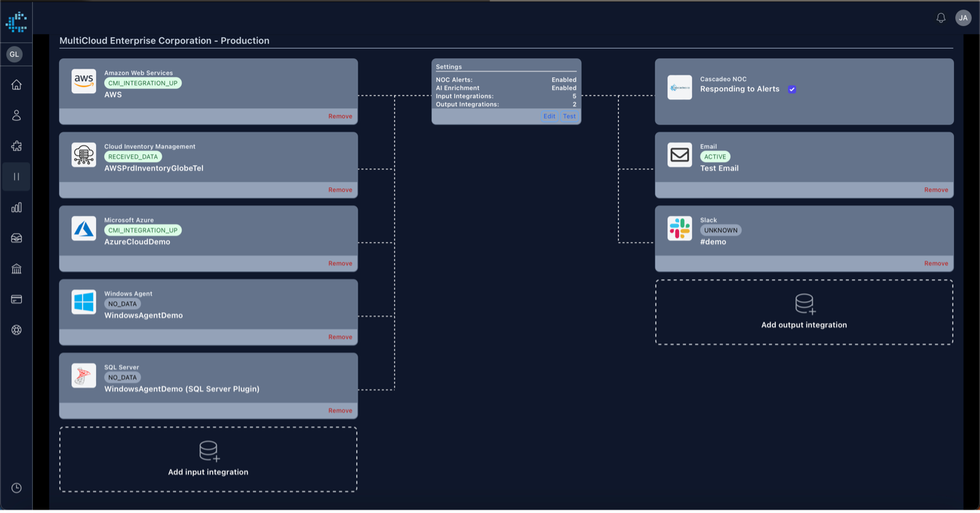Image resolution: width=980 pixels, height=513 pixels.
Task: Click the ACTIVE badge on Email
Action: coord(715,156)
